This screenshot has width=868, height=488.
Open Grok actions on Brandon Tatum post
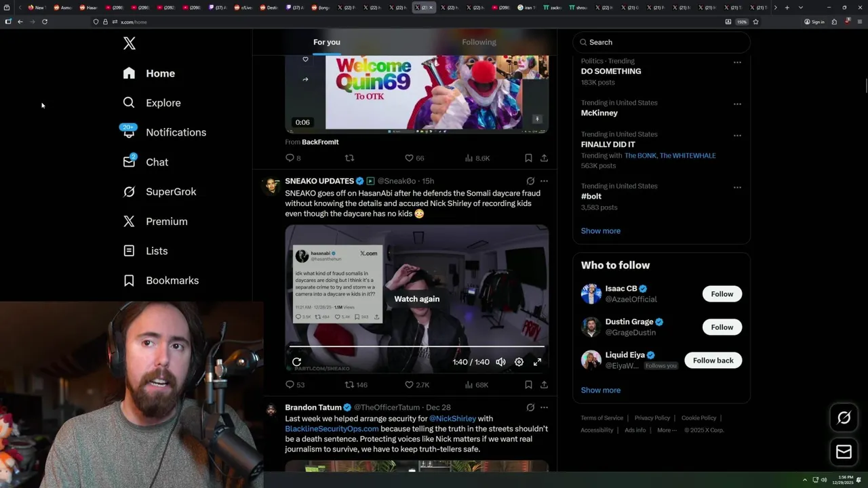[530, 407]
